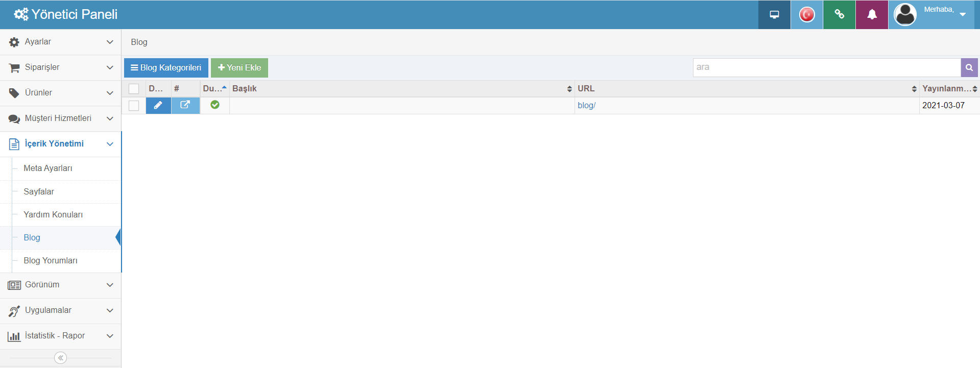Viewport: 980px width, 368px height.
Task: Expand the Müşteri Hizmetleri chevron
Action: pos(110,118)
